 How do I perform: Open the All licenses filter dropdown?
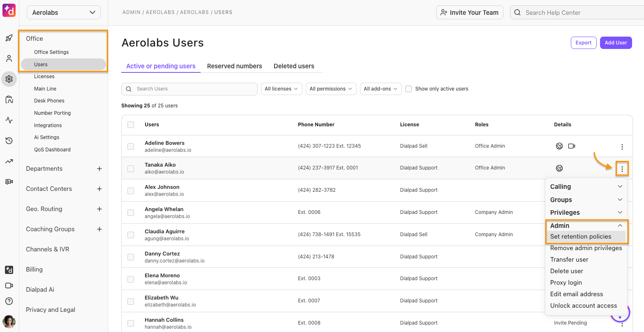tap(282, 89)
